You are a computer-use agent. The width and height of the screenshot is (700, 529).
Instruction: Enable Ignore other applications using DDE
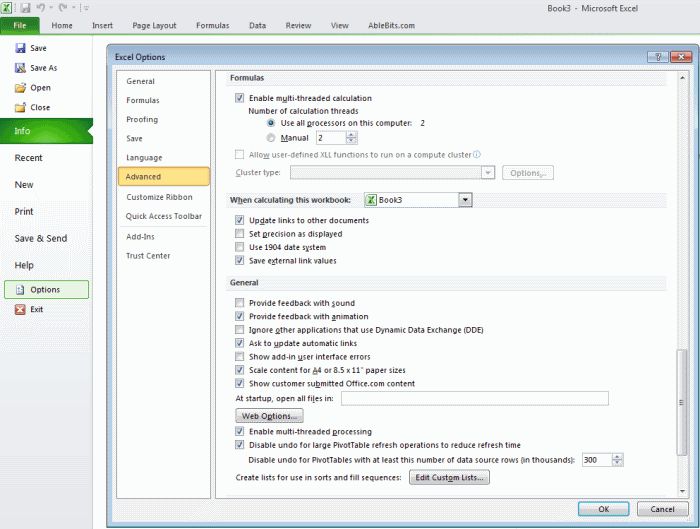pos(240,329)
